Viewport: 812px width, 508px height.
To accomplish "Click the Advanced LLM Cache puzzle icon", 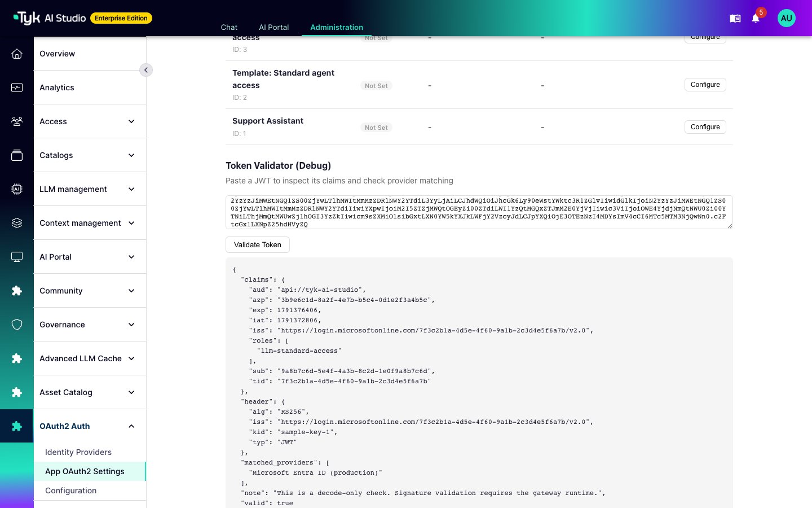I will (17, 358).
